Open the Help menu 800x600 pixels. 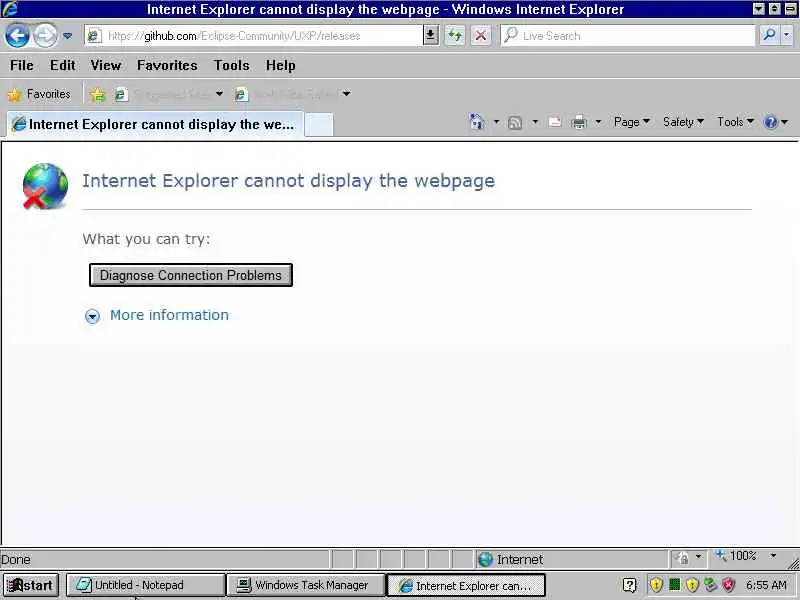(x=280, y=65)
